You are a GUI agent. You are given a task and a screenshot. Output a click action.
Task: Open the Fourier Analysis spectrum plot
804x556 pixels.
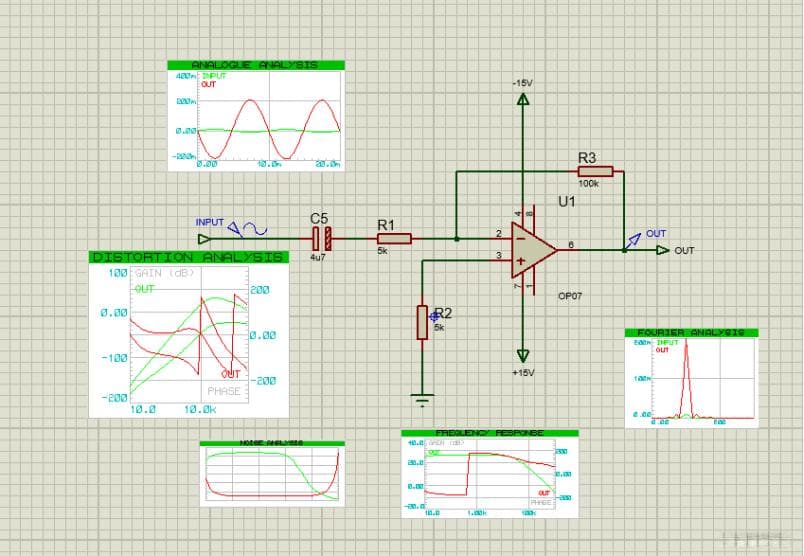(x=702, y=379)
